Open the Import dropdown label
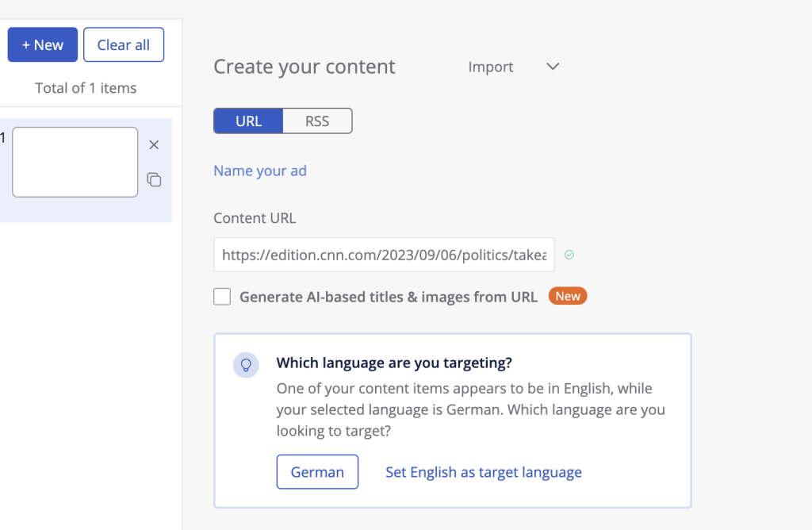Viewport: 812px width, 530px height. [x=491, y=67]
